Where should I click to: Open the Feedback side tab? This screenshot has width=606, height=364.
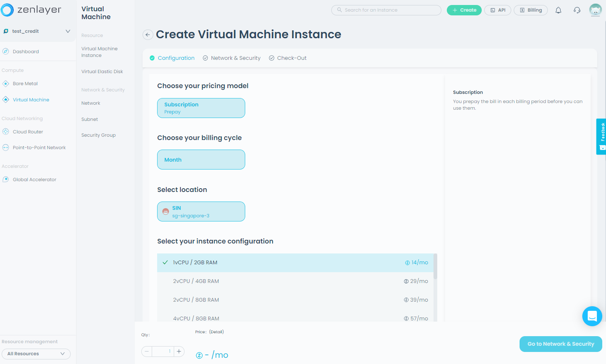pos(601,137)
